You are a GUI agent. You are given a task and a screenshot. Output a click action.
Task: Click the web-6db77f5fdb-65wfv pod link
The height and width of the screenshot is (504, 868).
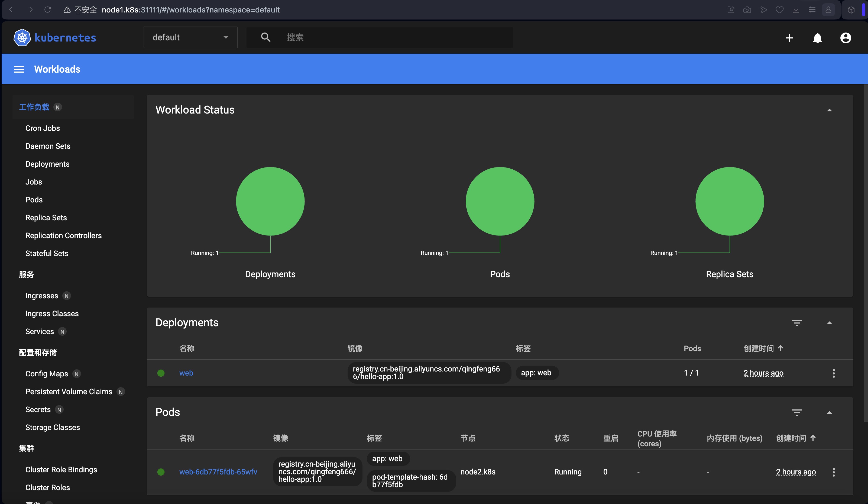coord(218,471)
